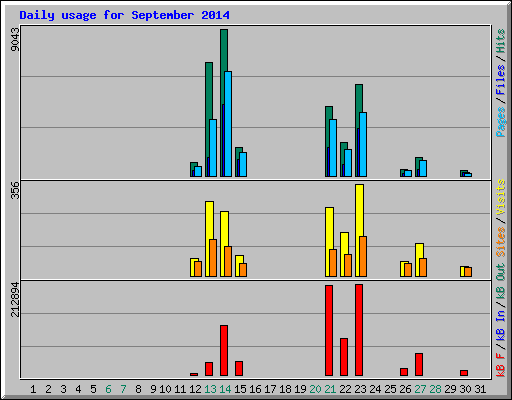This screenshot has width=512, height=400.
Task: Select the cyan pages bar for day 21
Action: coord(333,148)
